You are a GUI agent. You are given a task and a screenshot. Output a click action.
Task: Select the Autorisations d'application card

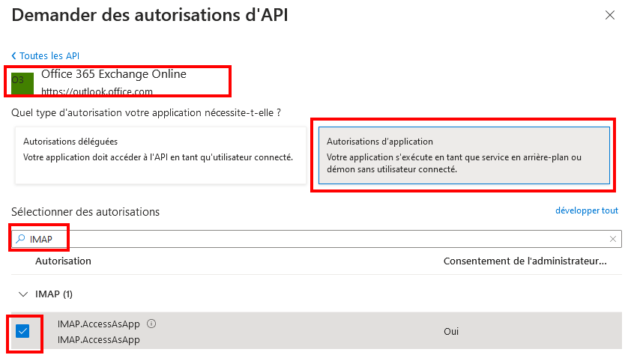464,155
